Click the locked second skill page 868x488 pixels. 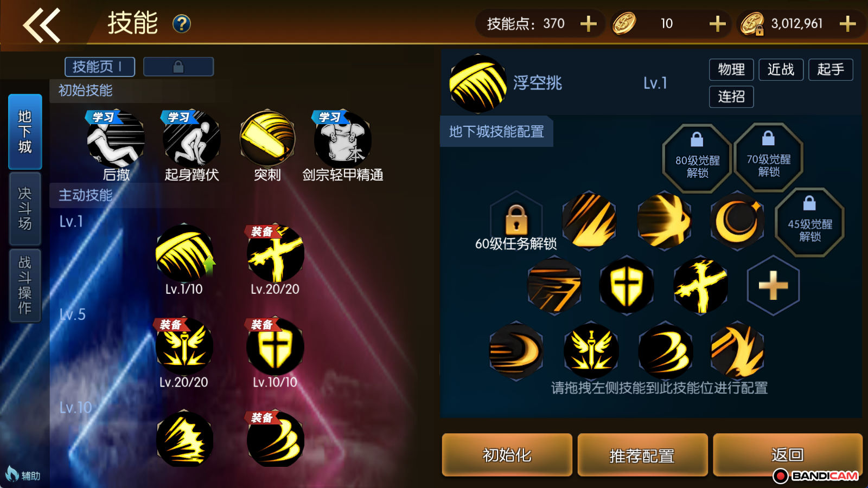pos(178,67)
